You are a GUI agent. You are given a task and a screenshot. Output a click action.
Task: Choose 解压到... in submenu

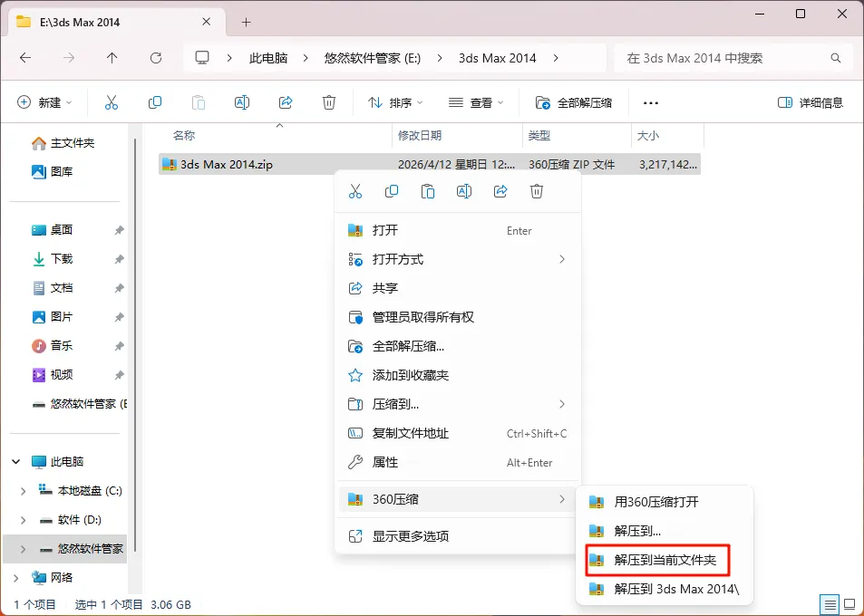point(664,531)
